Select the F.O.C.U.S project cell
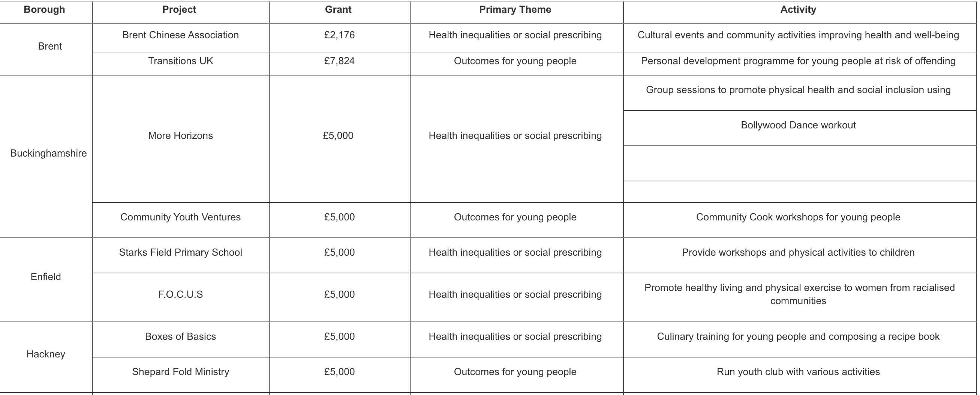Image resolution: width=980 pixels, height=395 pixels. click(x=180, y=295)
